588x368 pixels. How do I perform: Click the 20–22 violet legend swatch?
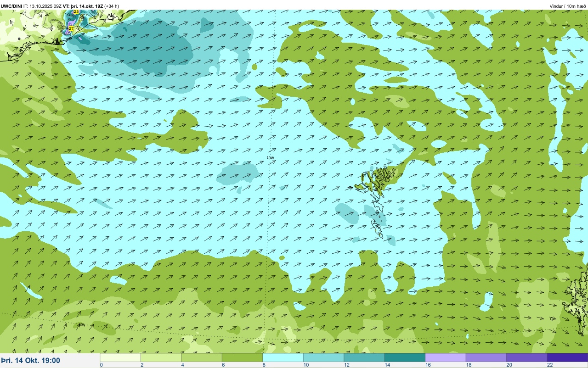coord(527,357)
